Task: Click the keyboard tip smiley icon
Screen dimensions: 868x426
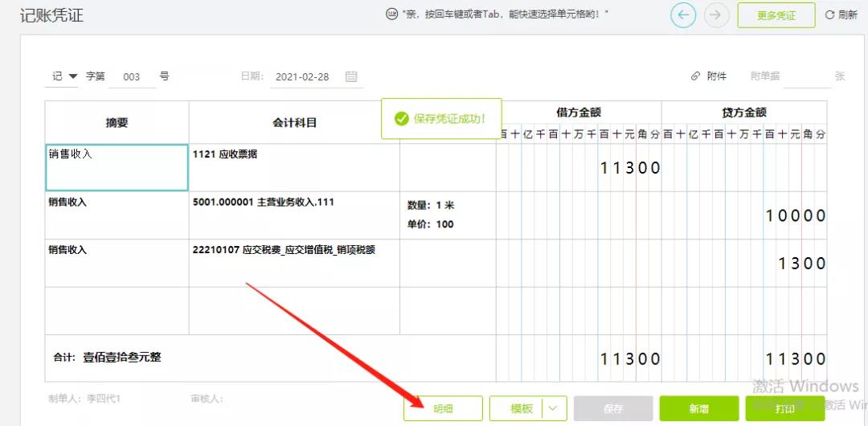Action: [x=392, y=14]
